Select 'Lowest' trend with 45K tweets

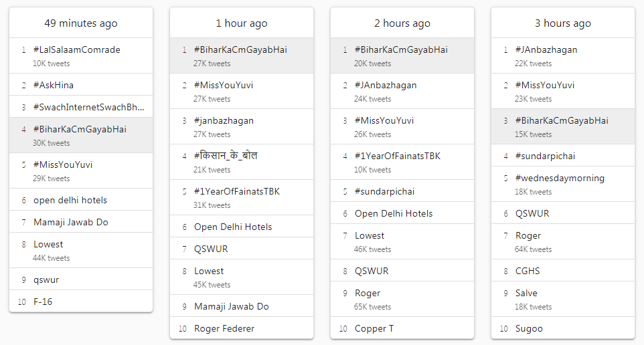(x=242, y=277)
